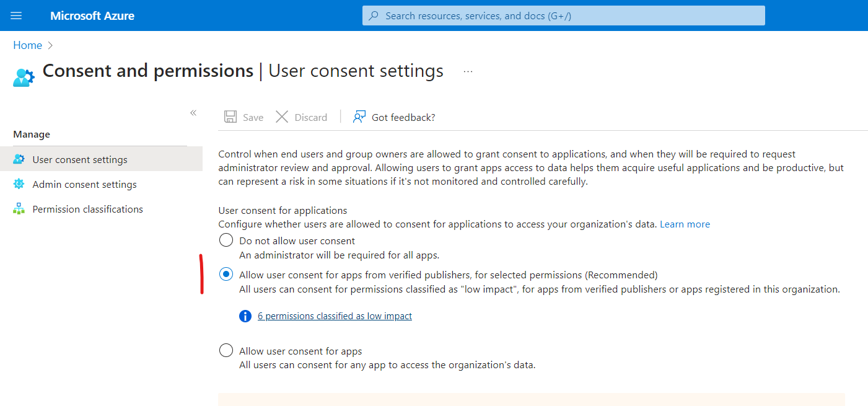Click the Consent and permissions page icon
Screen dimensions: 868x406
point(24,77)
